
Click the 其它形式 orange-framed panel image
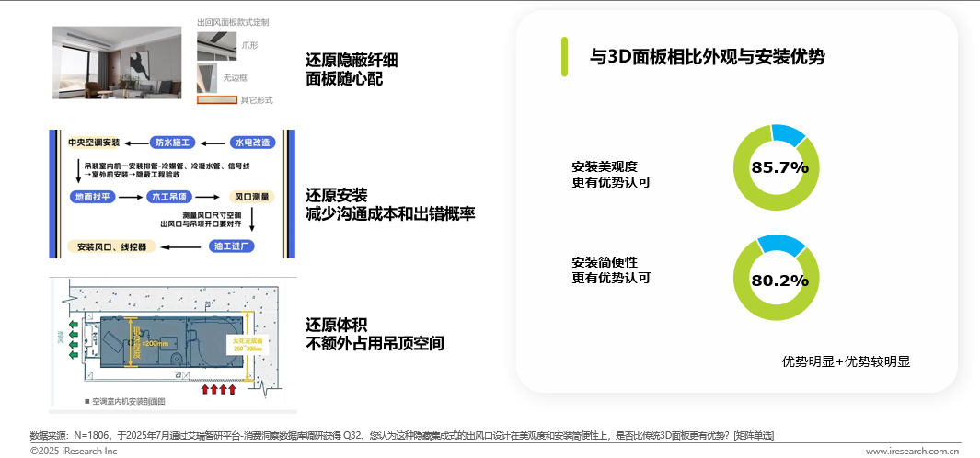point(217,100)
